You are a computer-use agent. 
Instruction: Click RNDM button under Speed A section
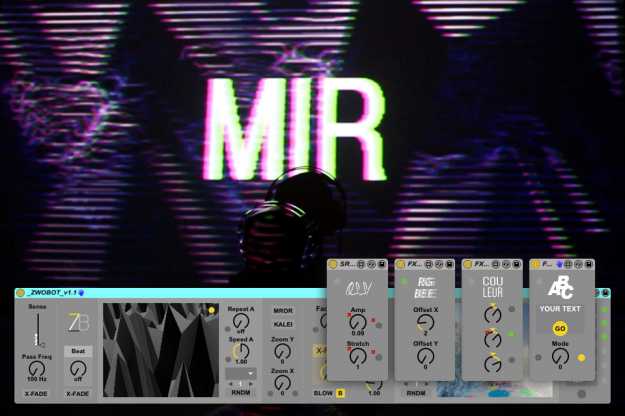(241, 393)
